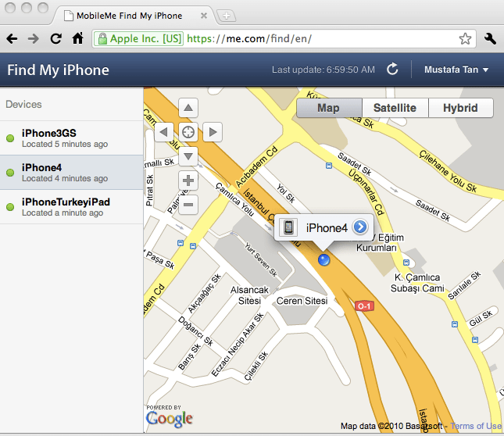Click the Ceren Sitesi map label
The height and width of the screenshot is (436, 504).
(302, 301)
